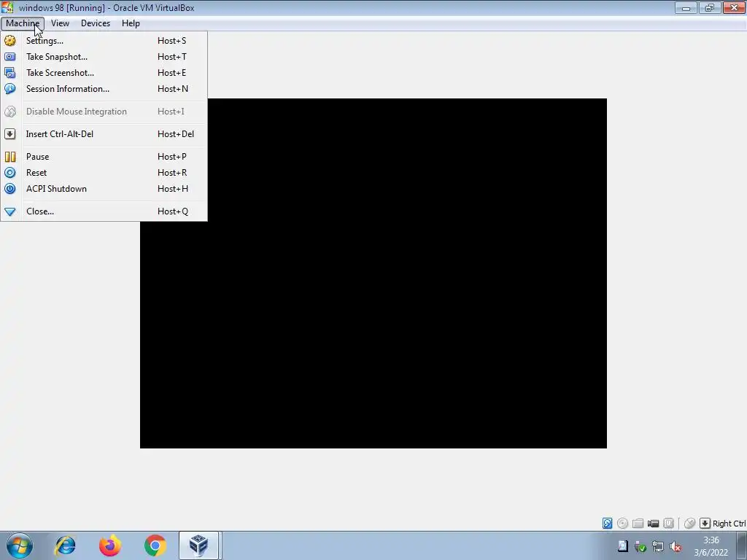Click the chip-shaped indicator in the status bar
747x560 pixels.
pyautogui.click(x=668, y=524)
